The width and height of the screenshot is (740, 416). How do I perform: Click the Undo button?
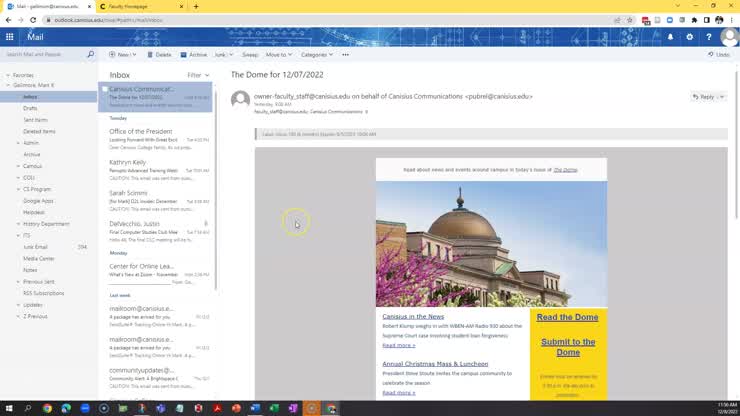coord(719,55)
